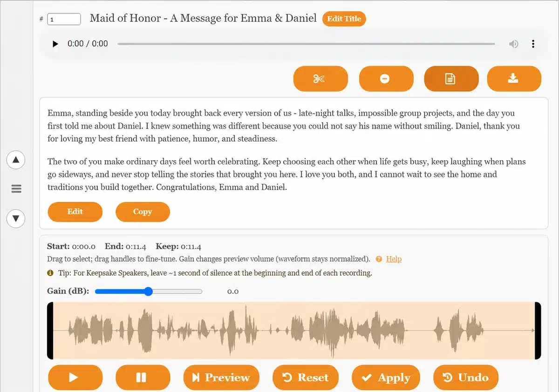Click the left trim handle of the waveform
This screenshot has height=392, width=559.
50,331
